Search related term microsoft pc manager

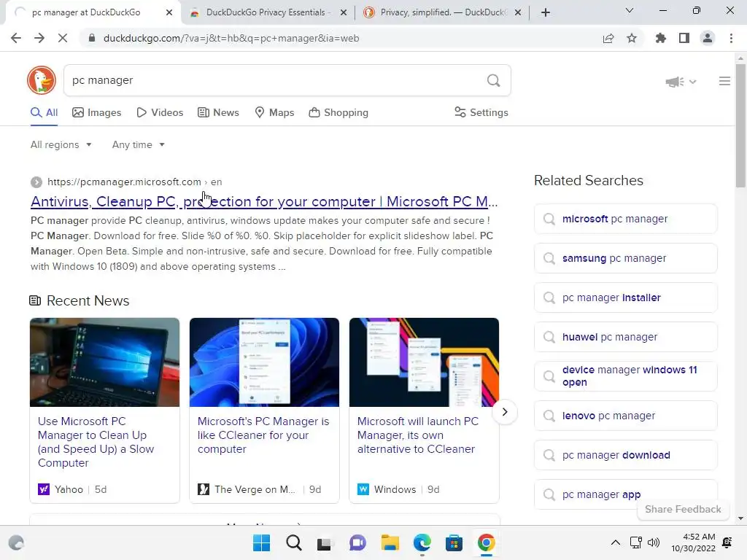[x=625, y=219]
